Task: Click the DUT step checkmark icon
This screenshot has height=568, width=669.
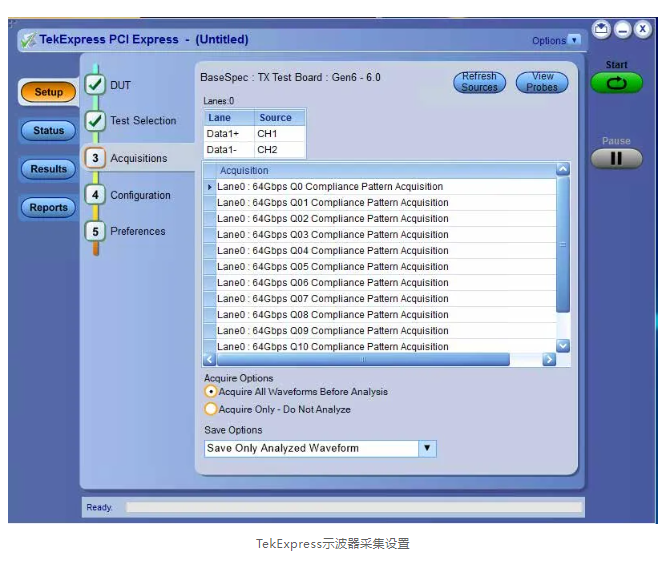Action: point(95,85)
